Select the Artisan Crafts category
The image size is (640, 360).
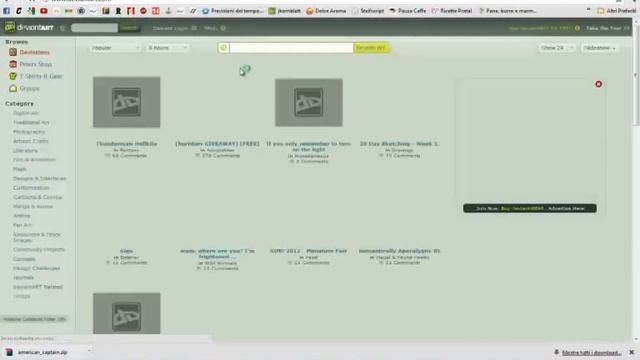click(31, 141)
